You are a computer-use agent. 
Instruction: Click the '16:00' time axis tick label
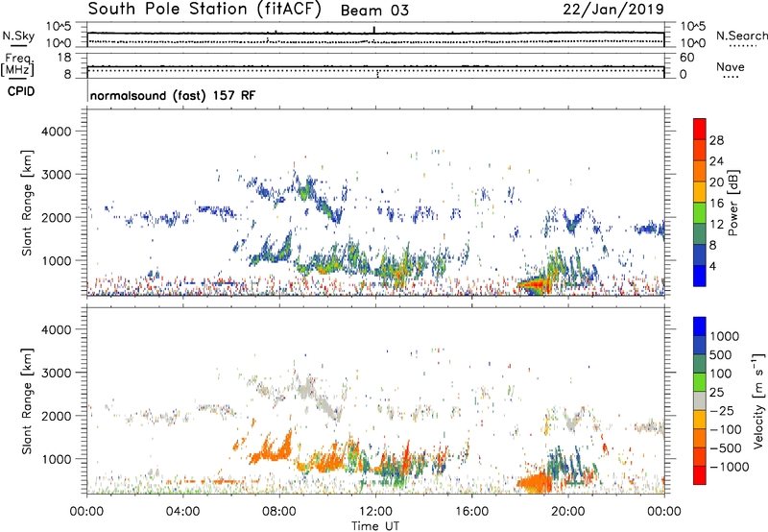(x=471, y=512)
